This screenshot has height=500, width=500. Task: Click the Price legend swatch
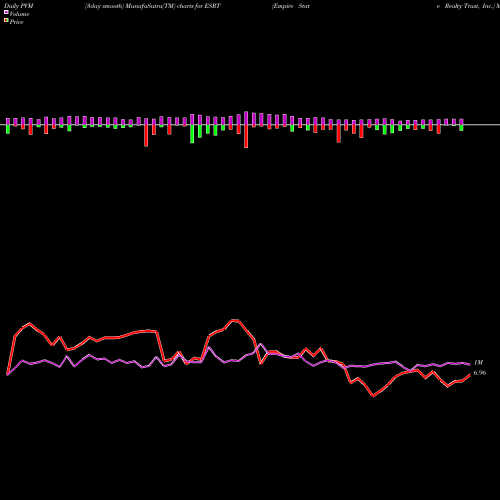(x=6, y=21)
